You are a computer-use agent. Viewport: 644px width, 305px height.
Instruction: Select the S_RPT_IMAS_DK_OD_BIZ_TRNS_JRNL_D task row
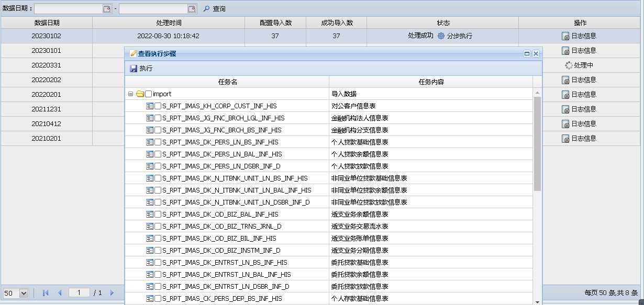click(x=221, y=227)
